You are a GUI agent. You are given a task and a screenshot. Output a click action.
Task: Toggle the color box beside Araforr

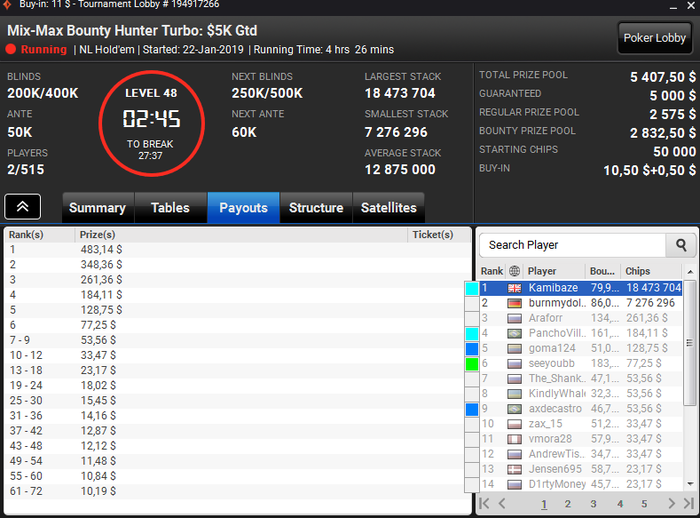(472, 319)
